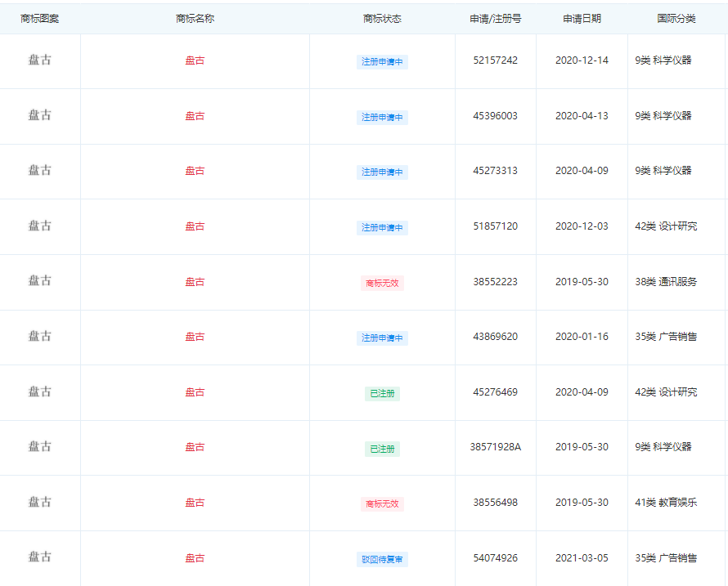The width and height of the screenshot is (728, 586).
Task: Select registration number 51857120 cell
Action: coord(496,226)
